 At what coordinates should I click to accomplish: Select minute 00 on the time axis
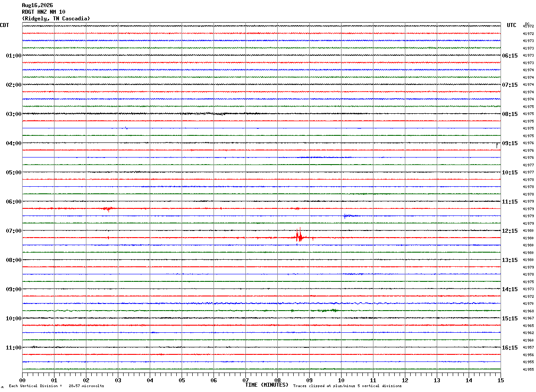click(22, 380)
